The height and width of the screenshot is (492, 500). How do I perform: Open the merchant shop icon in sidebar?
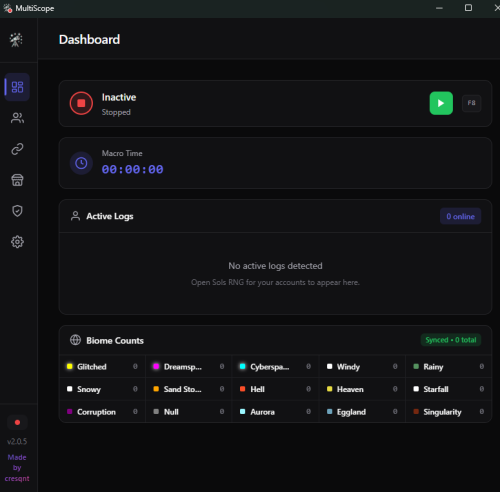coord(17,180)
